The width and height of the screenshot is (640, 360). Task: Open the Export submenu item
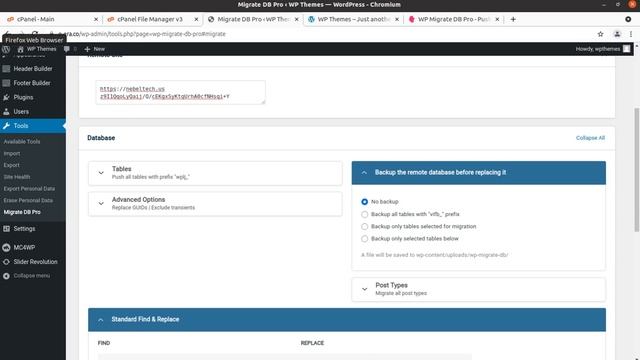[x=11, y=165]
